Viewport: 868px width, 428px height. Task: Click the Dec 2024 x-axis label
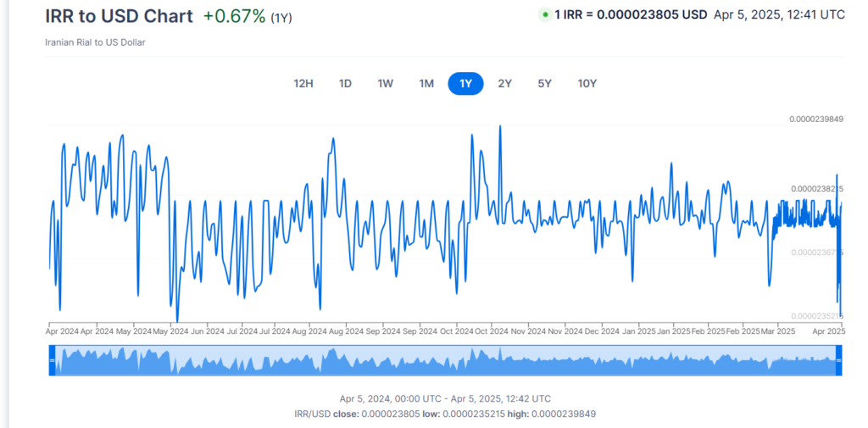pos(603,331)
